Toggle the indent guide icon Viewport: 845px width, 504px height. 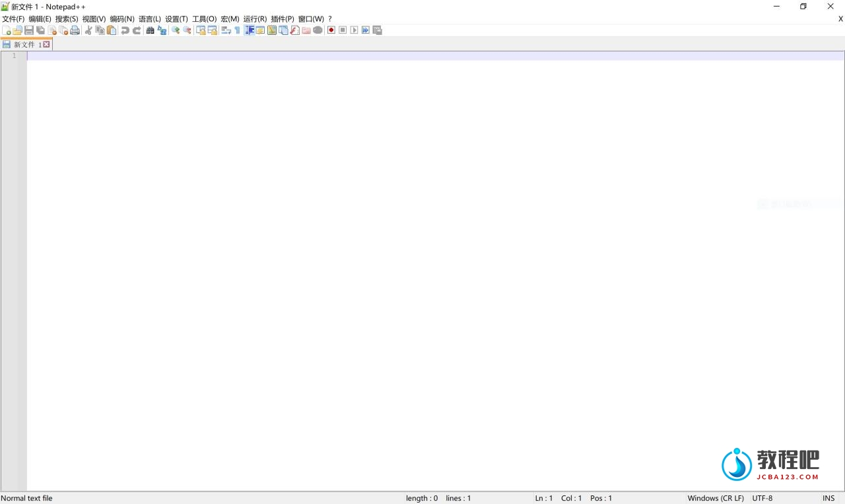[x=250, y=30]
